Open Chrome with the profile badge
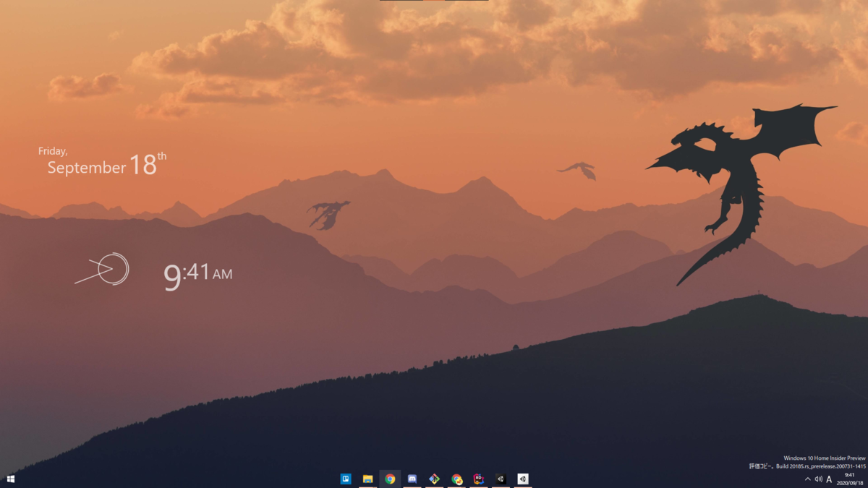This screenshot has height=488, width=868. point(456,479)
